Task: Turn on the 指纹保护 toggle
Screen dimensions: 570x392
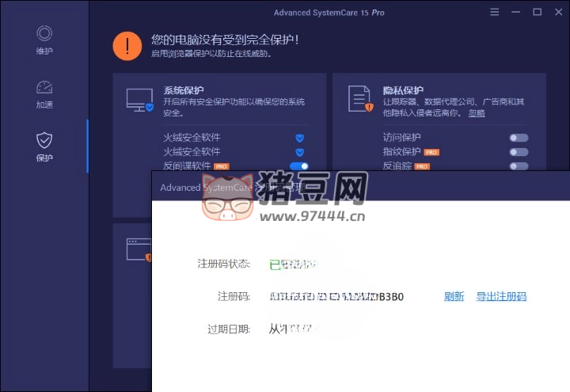Action: tap(519, 152)
